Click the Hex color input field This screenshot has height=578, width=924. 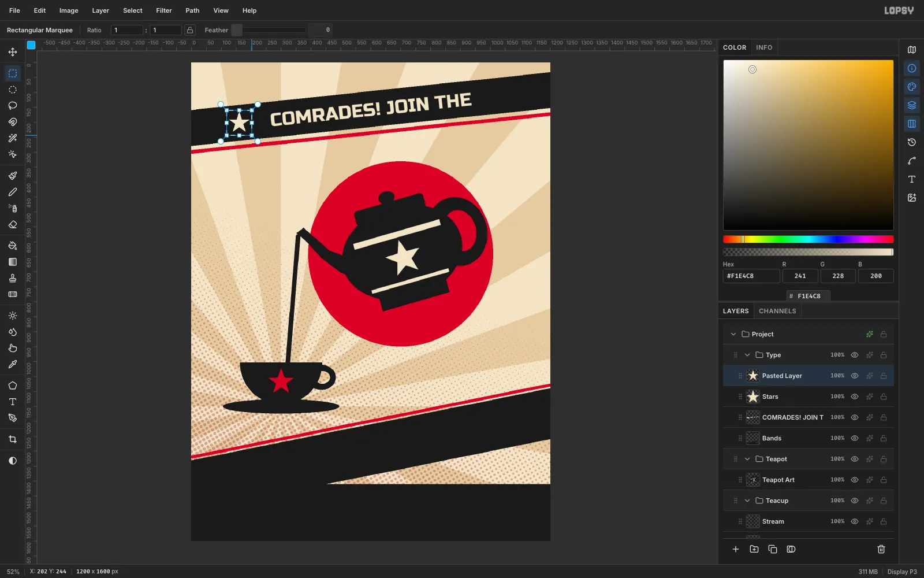pyautogui.click(x=751, y=276)
